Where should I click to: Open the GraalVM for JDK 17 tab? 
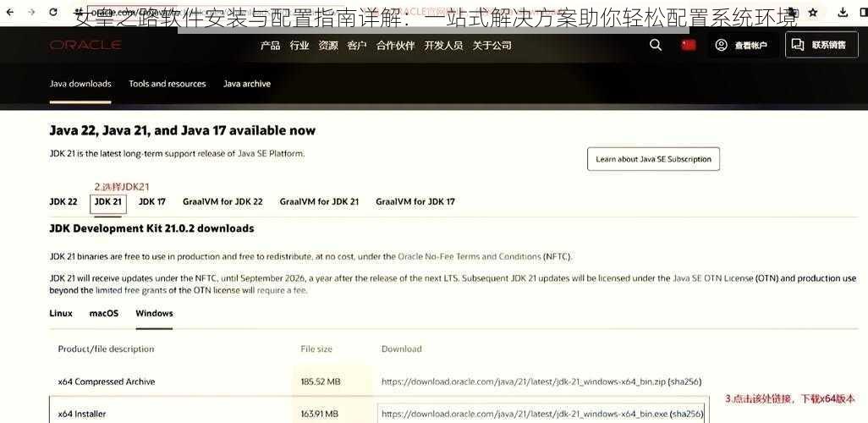point(415,201)
